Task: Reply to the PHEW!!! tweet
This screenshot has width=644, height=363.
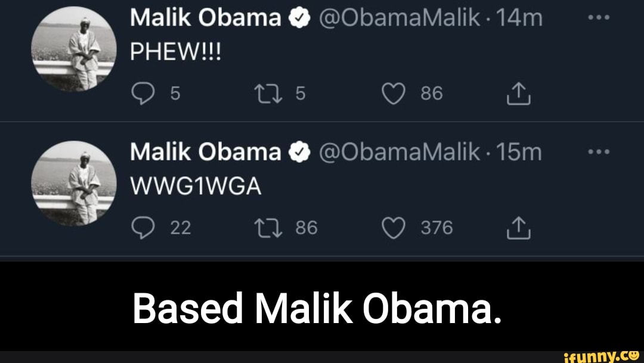Action: 142,94
